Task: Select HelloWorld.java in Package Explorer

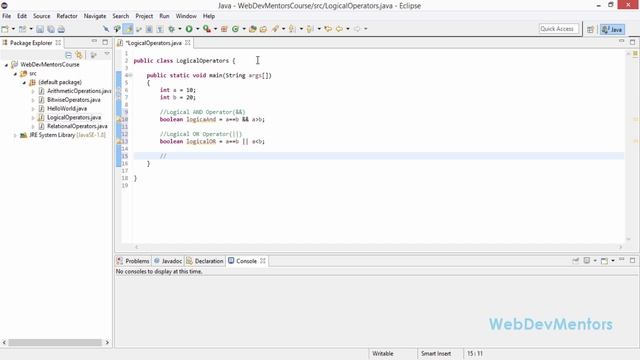Action: pyautogui.click(x=67, y=109)
